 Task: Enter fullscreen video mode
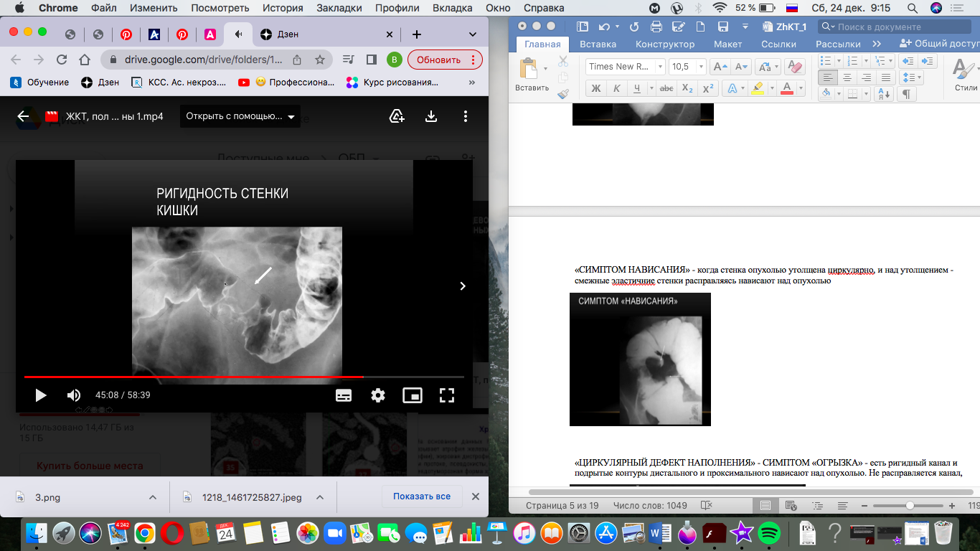click(447, 395)
